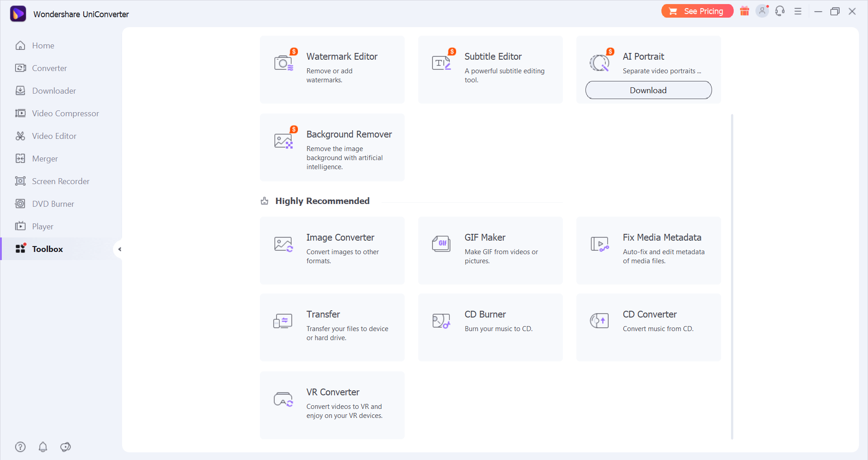The image size is (868, 460).
Task: Click the CD Converter upload icon
Action: [x=599, y=321]
